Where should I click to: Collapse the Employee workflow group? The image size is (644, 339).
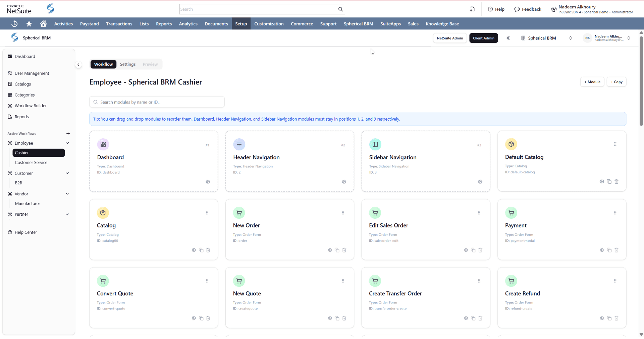click(x=67, y=143)
